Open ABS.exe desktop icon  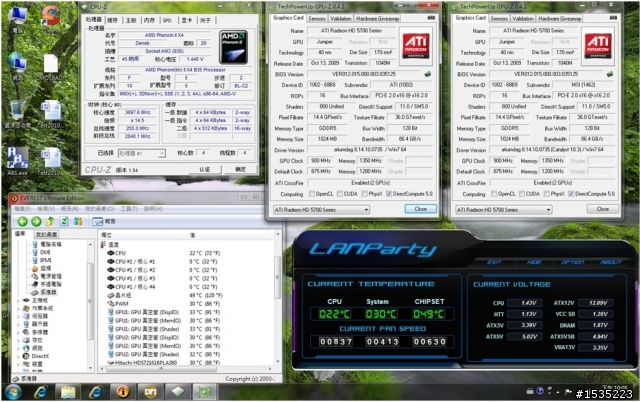[x=17, y=161]
